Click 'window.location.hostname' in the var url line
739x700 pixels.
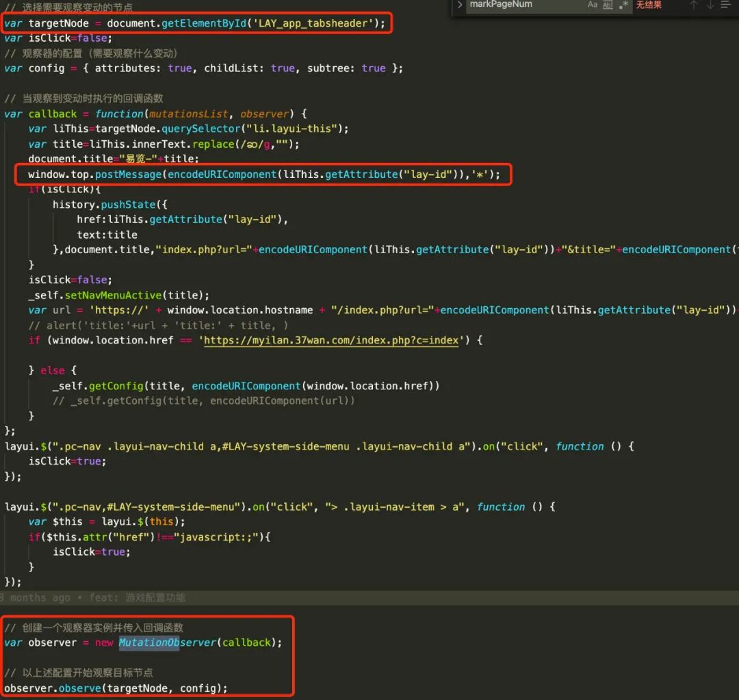point(240,310)
